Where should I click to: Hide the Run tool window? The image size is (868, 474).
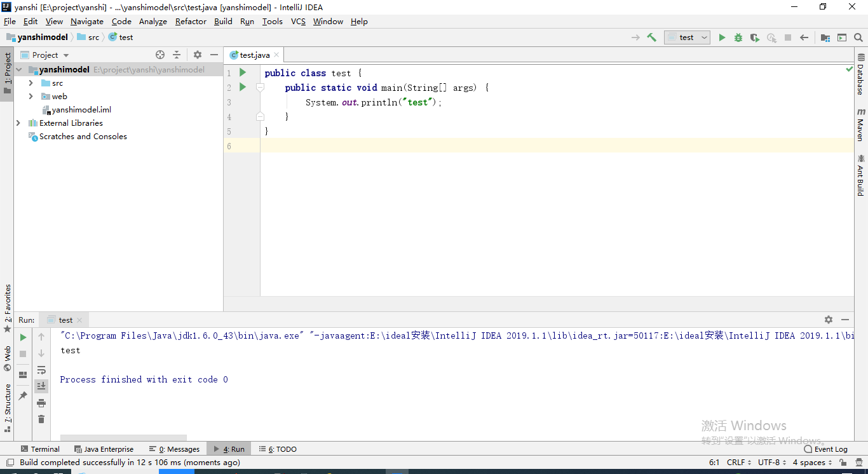tap(845, 320)
